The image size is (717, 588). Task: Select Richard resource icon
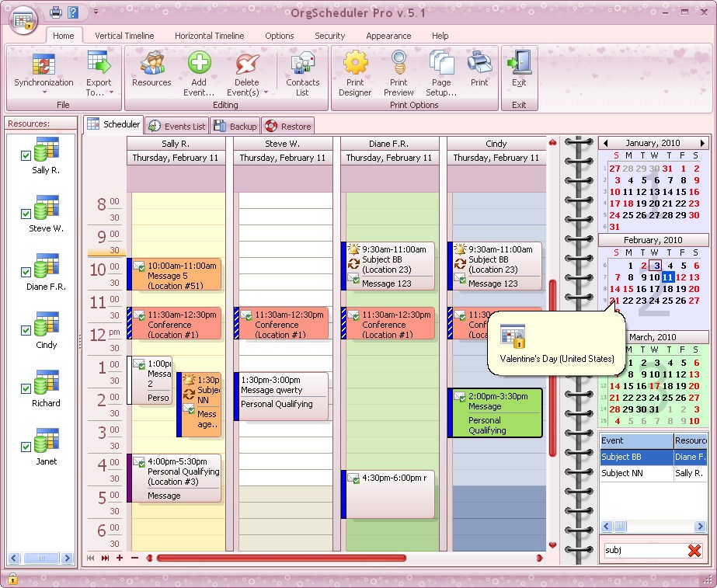(x=46, y=382)
